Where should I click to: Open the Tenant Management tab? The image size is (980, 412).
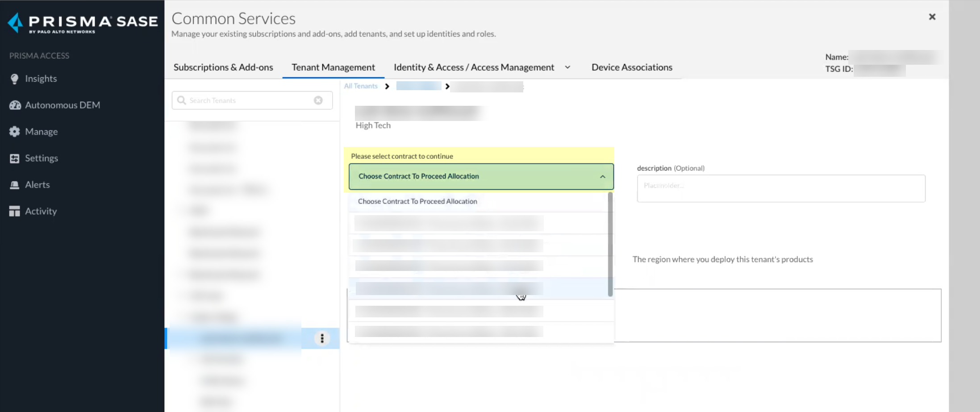[333, 67]
